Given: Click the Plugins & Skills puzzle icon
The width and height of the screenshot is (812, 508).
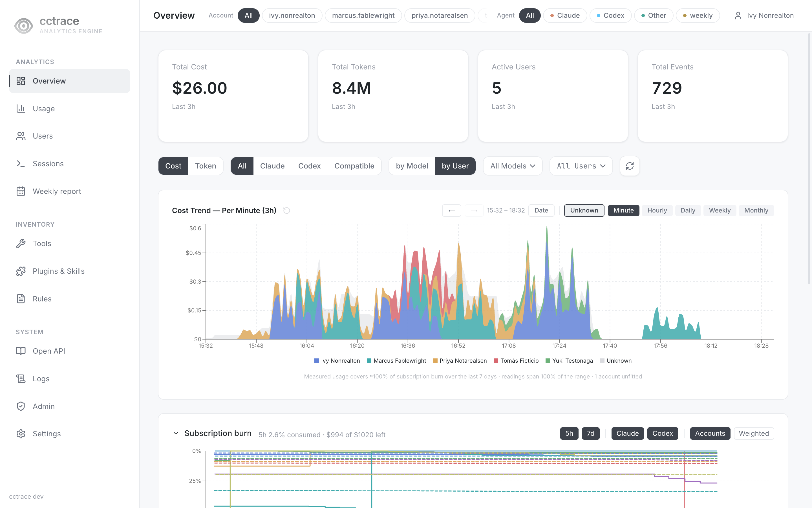Looking at the screenshot, I should point(21,271).
